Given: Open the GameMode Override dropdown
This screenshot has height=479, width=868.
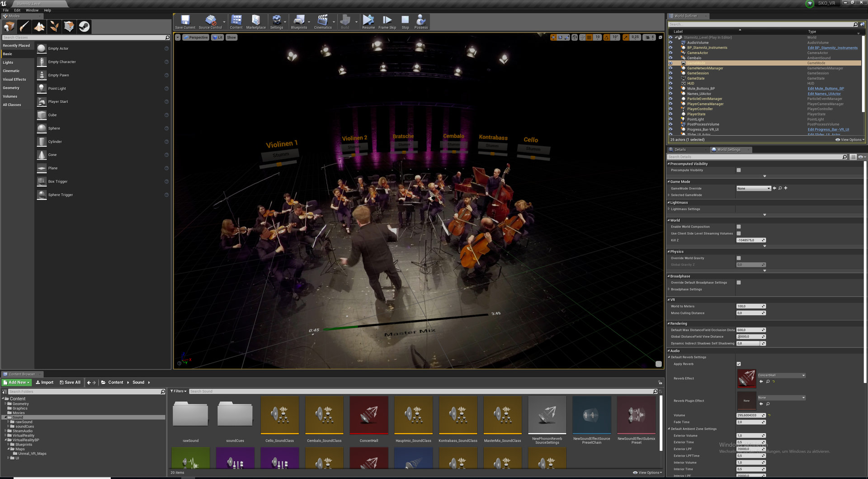Looking at the screenshot, I should point(753,189).
